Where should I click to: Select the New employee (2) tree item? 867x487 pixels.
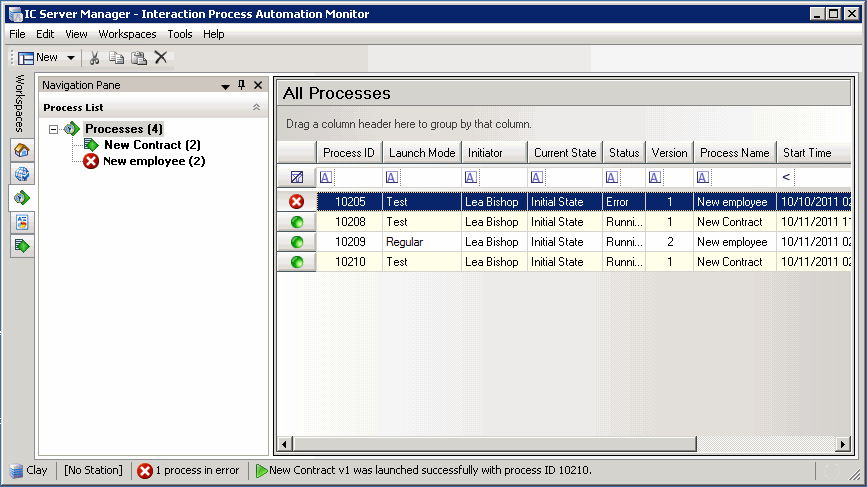coord(154,161)
